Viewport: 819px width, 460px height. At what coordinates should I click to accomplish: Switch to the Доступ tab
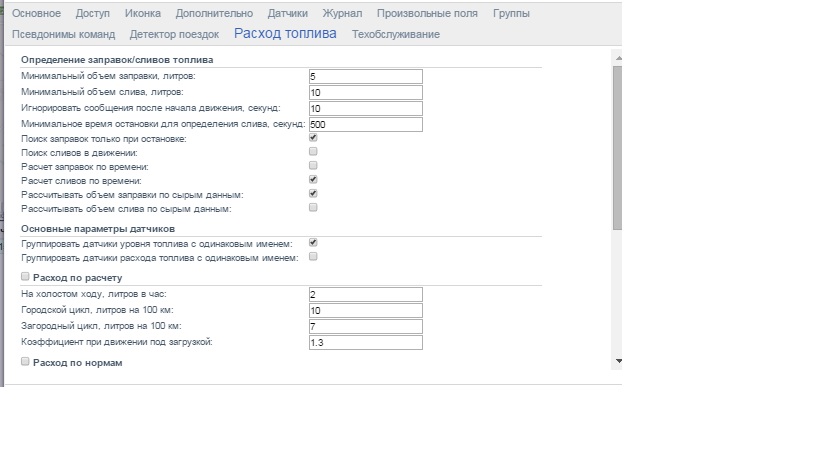pyautogui.click(x=93, y=14)
